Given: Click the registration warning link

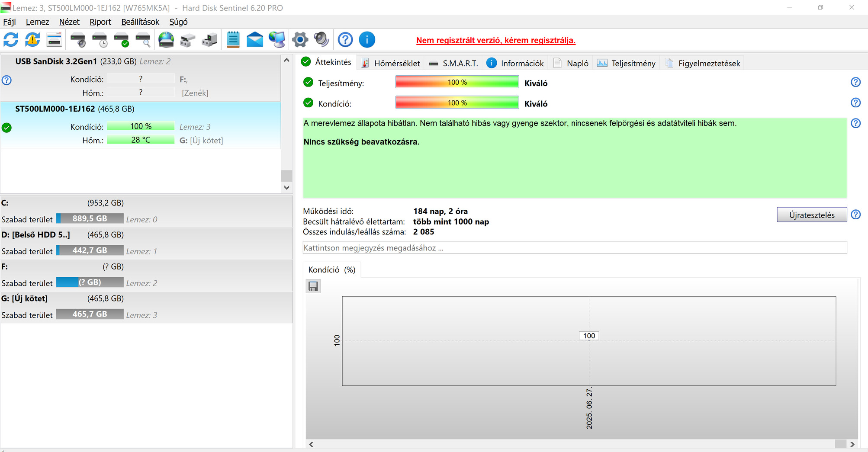Looking at the screenshot, I should 496,40.
